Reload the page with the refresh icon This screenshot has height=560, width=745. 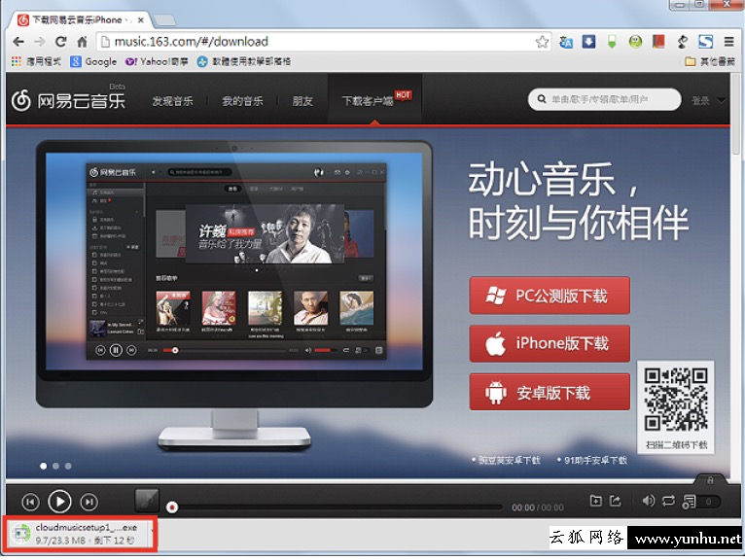coord(60,42)
